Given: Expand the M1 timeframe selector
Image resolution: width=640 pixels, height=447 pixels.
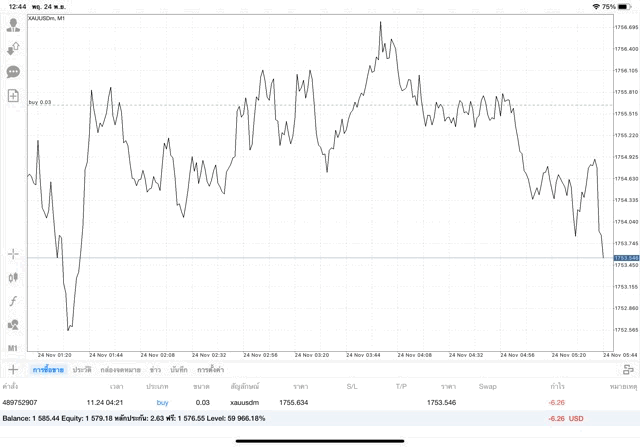Looking at the screenshot, I should [13, 347].
